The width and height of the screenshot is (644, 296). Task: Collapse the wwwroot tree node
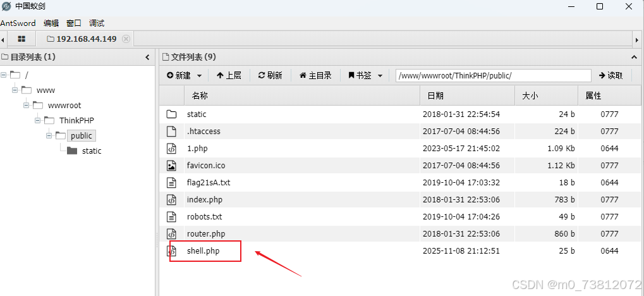27,105
